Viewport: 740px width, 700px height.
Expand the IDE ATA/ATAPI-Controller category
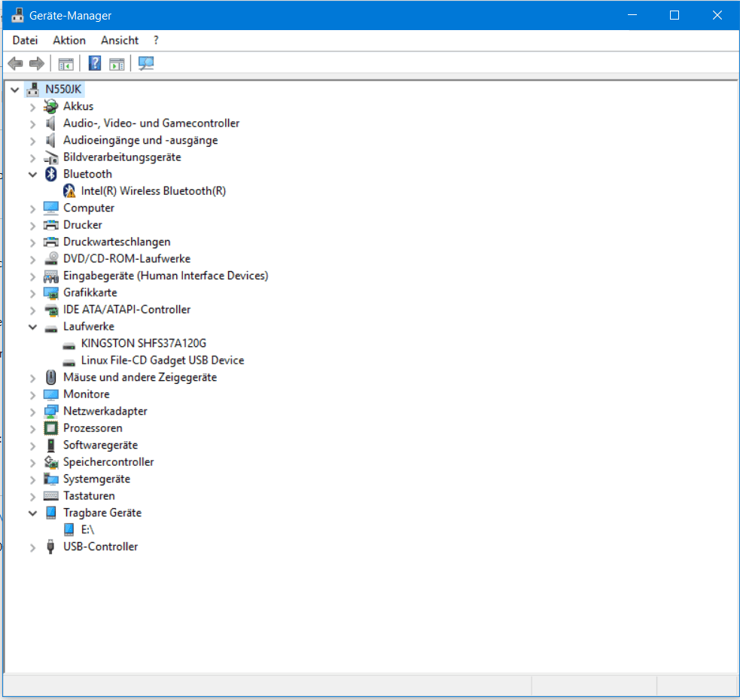coord(32,311)
